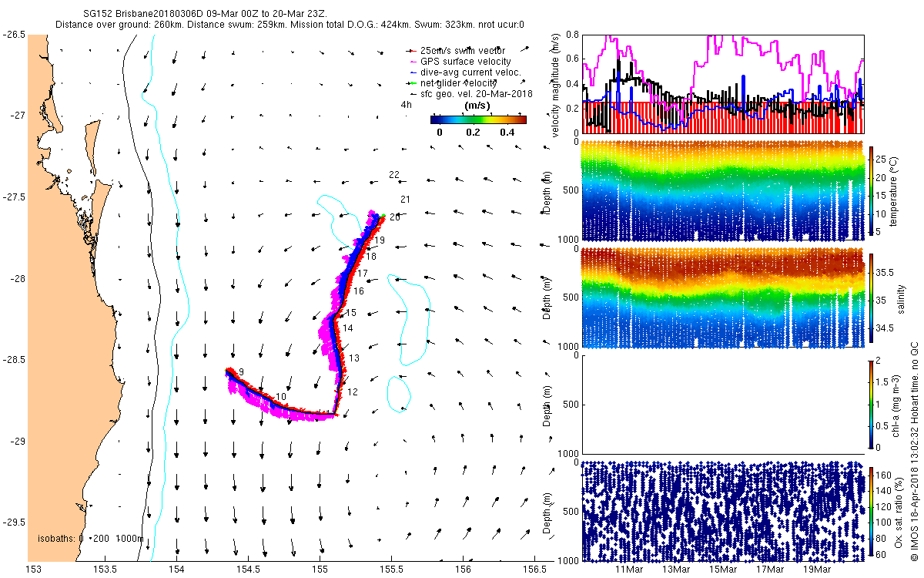
Task: Click the 'isobaths: 0 200 1000m' label
Action: 90,538
